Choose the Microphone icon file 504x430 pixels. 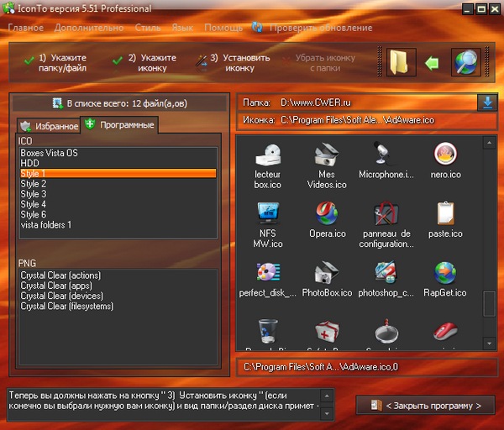point(385,161)
